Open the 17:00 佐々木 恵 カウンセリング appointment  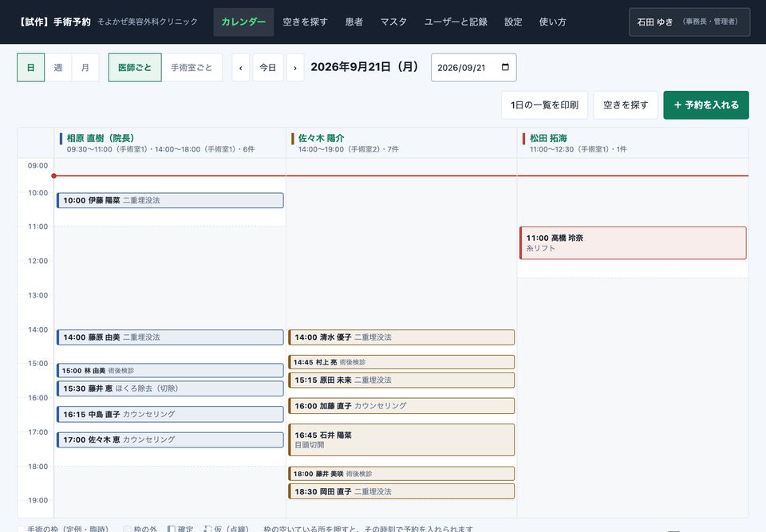click(170, 439)
